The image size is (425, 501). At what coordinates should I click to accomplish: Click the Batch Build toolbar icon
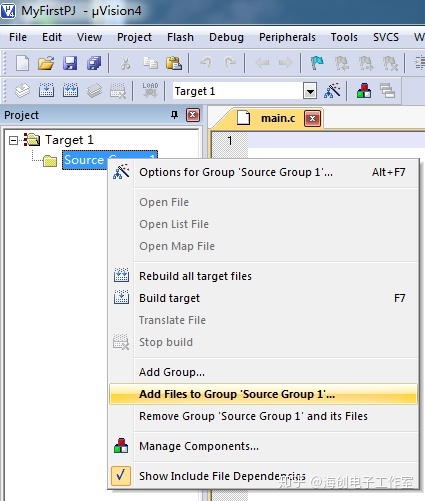94,91
